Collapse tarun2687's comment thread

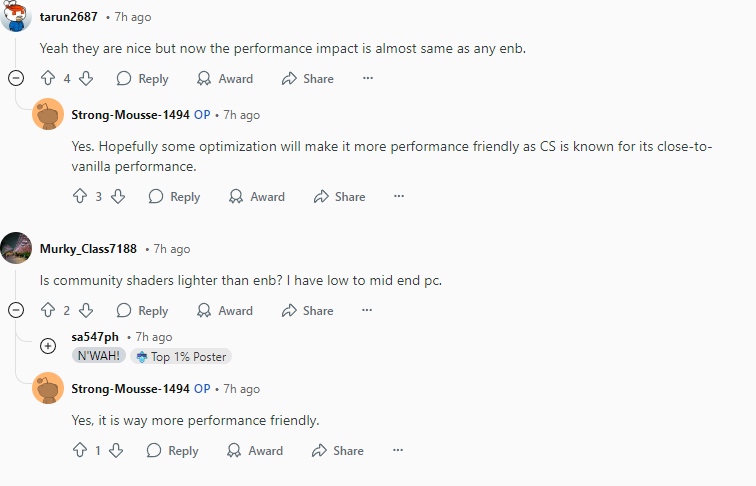[16, 78]
